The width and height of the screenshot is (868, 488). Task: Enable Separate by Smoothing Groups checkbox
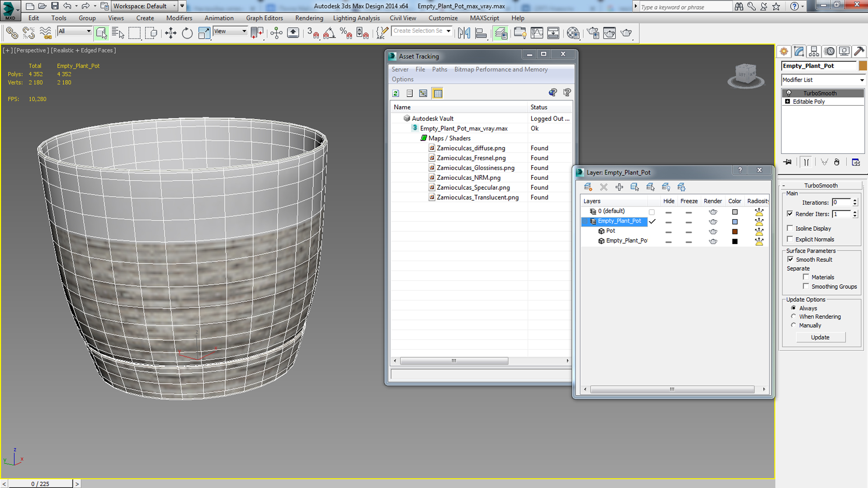pyautogui.click(x=806, y=286)
